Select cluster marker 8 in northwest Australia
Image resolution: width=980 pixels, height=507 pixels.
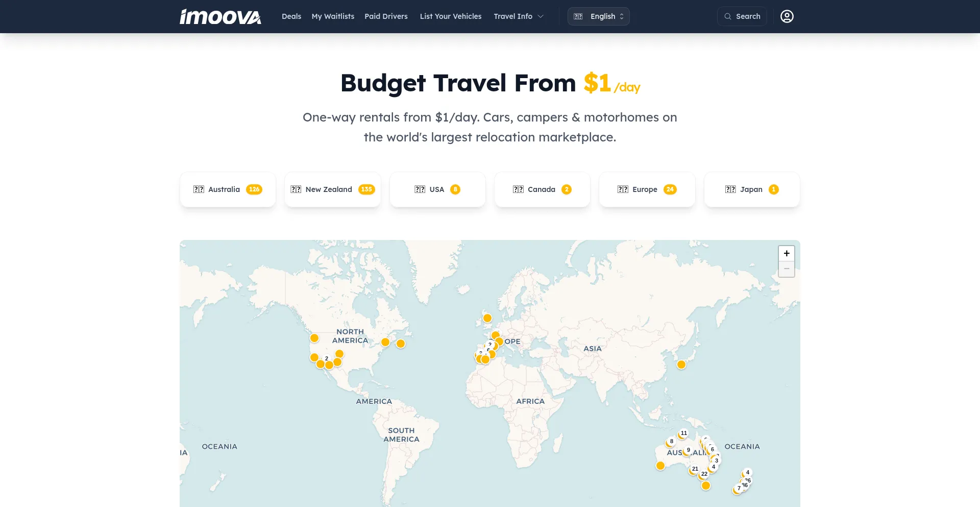click(x=671, y=442)
